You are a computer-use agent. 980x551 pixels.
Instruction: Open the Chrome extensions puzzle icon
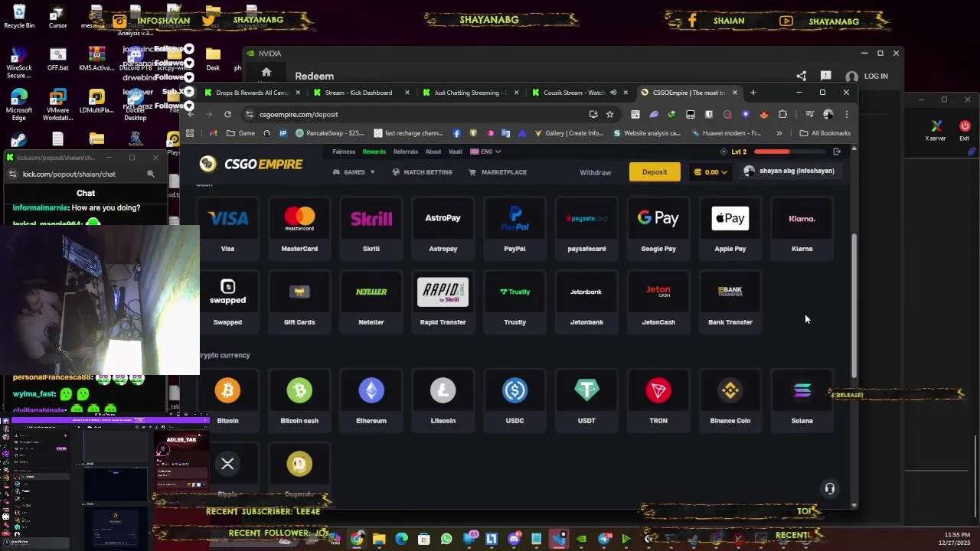[782, 114]
